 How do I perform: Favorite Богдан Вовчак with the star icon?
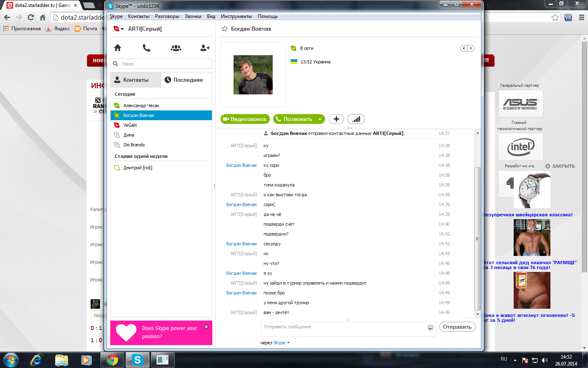click(224, 29)
